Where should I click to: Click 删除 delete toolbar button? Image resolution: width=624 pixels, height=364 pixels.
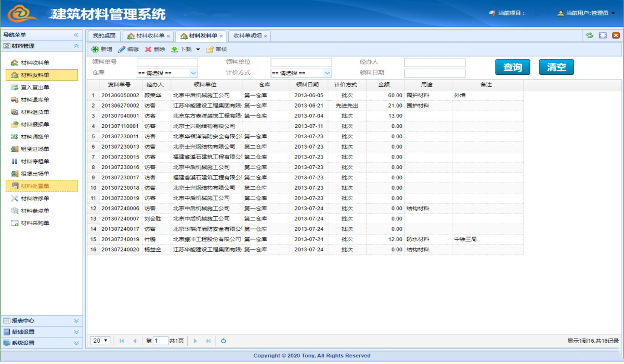click(x=155, y=49)
